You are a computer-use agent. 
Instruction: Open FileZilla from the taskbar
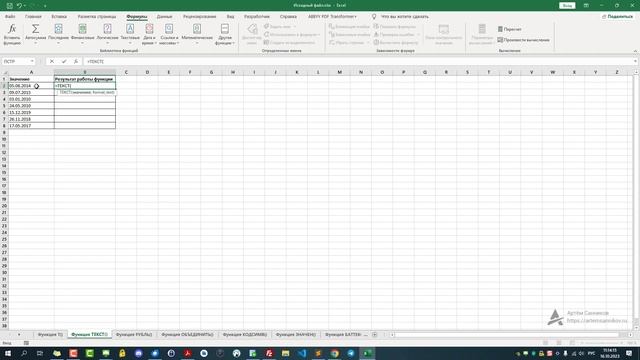(269, 353)
